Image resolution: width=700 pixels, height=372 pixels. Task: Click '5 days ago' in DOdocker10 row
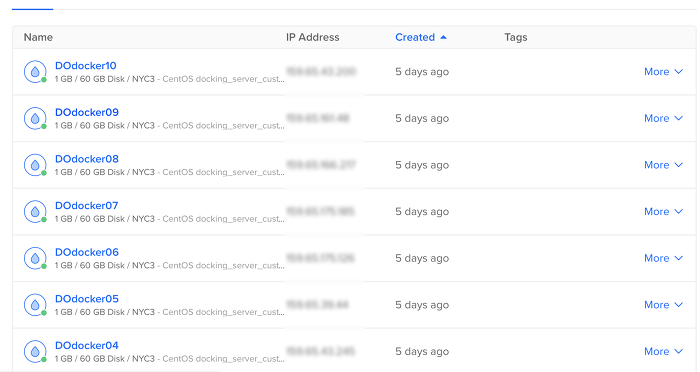point(422,72)
